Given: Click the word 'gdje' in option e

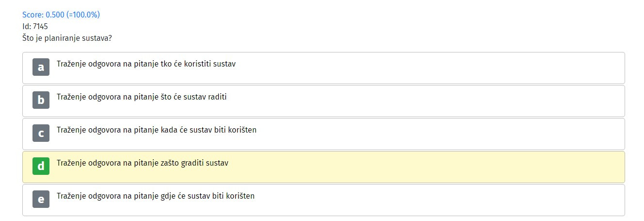Looking at the screenshot, I should pos(168,196).
